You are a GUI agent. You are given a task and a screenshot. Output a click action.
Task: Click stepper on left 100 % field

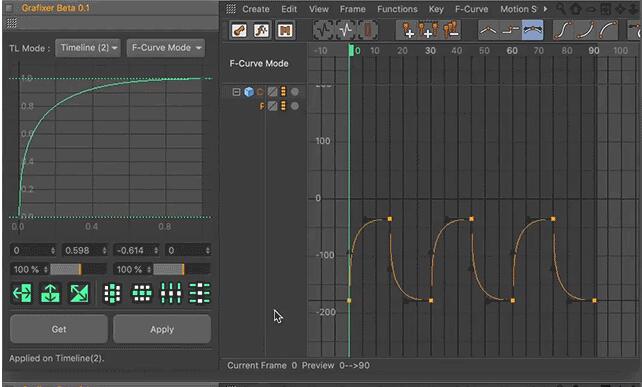(x=45, y=269)
